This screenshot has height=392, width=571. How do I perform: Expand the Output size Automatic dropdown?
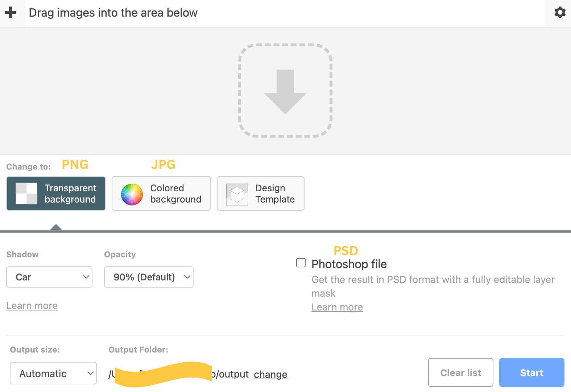[x=53, y=373]
